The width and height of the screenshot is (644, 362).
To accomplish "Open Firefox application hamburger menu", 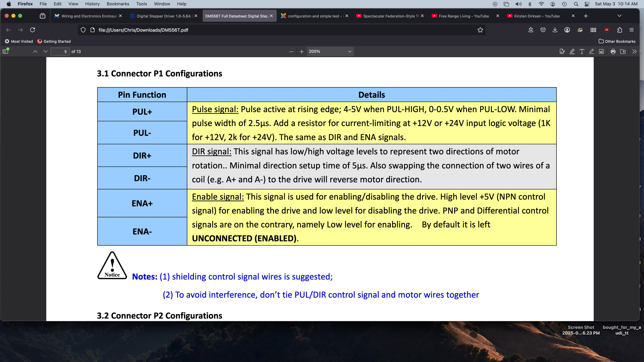I will (632, 30).
